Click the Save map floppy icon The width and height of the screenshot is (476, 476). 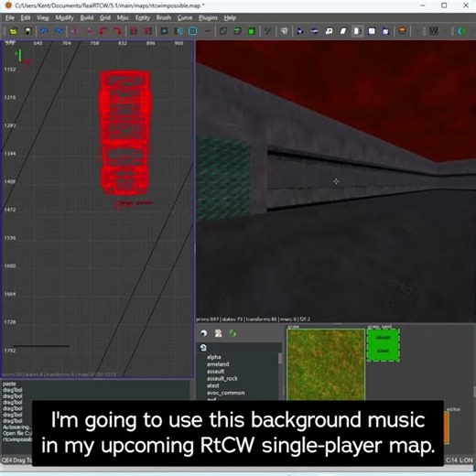click(28, 31)
